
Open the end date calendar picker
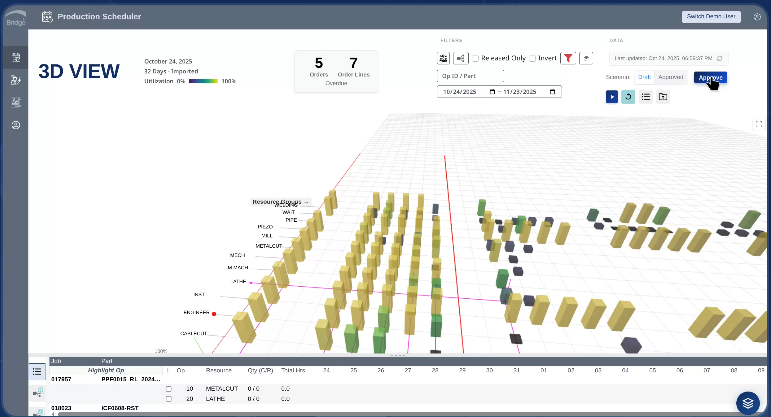(x=553, y=92)
